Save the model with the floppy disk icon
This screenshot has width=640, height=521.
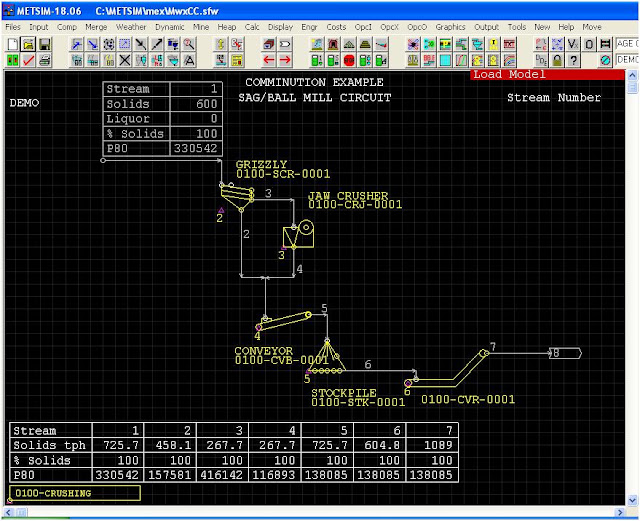click(44, 44)
